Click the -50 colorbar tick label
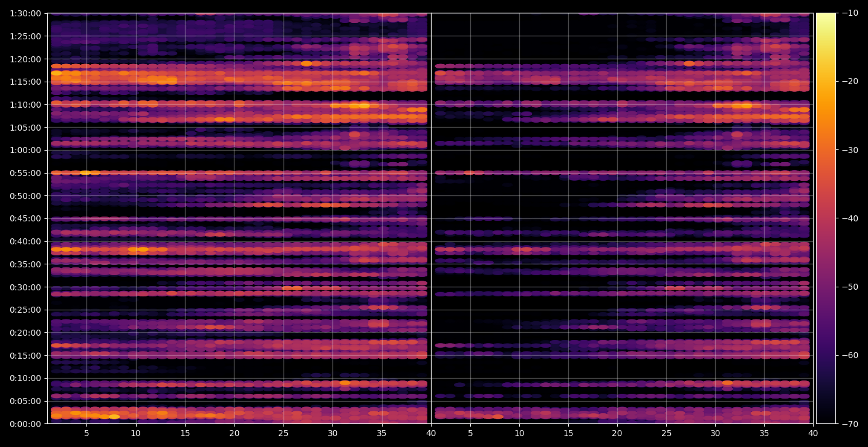The image size is (868, 447). pyautogui.click(x=850, y=287)
